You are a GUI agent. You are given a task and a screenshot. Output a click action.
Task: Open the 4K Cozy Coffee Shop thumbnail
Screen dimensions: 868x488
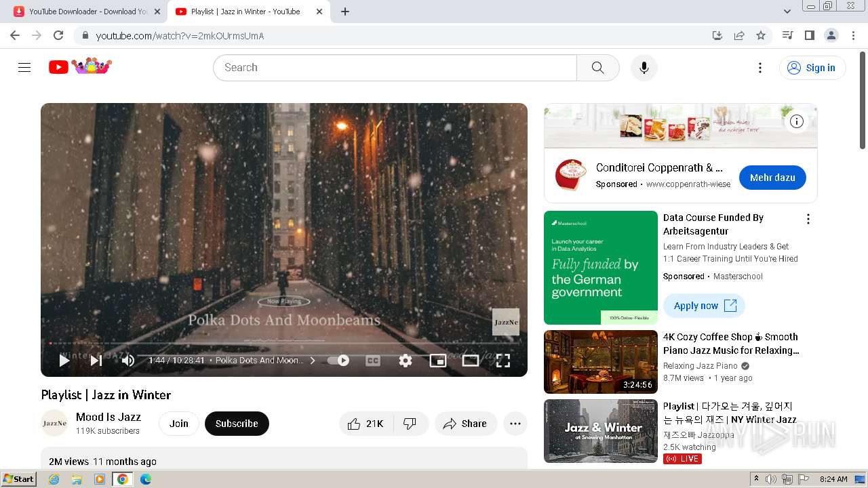601,362
